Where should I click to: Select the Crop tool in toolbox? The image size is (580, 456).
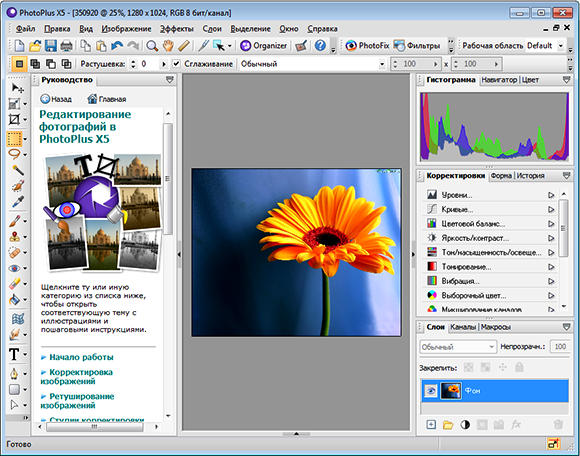coord(14,119)
